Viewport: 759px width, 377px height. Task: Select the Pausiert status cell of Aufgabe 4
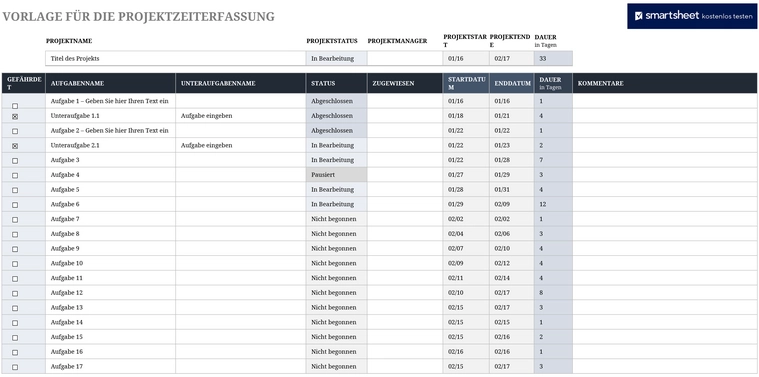[336, 175]
